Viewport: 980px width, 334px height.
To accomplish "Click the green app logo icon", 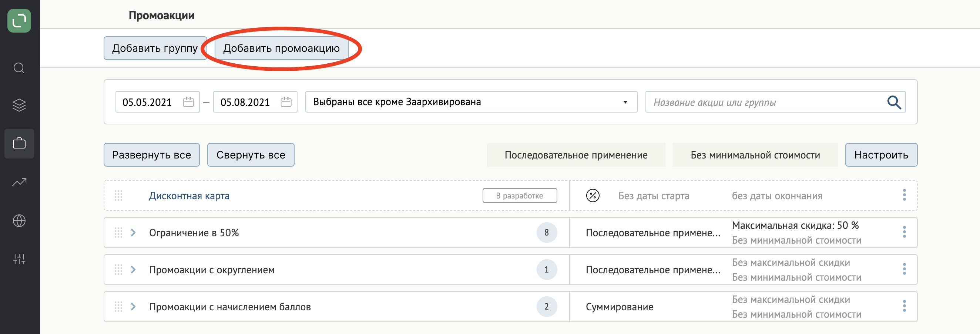I will [19, 21].
